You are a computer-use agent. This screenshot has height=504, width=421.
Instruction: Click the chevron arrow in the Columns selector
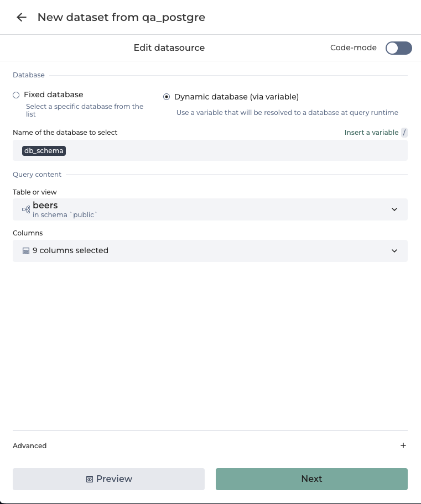(x=394, y=251)
